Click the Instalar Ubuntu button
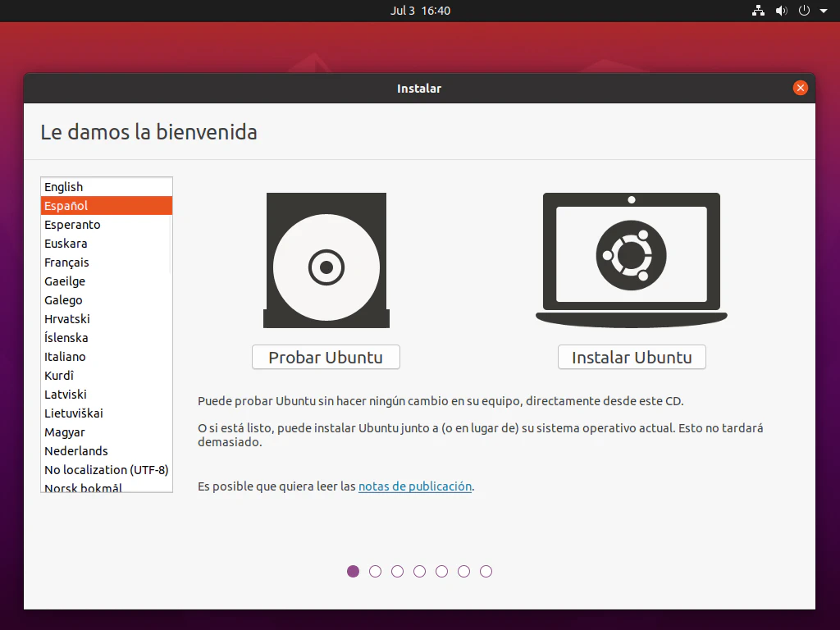 coord(632,358)
